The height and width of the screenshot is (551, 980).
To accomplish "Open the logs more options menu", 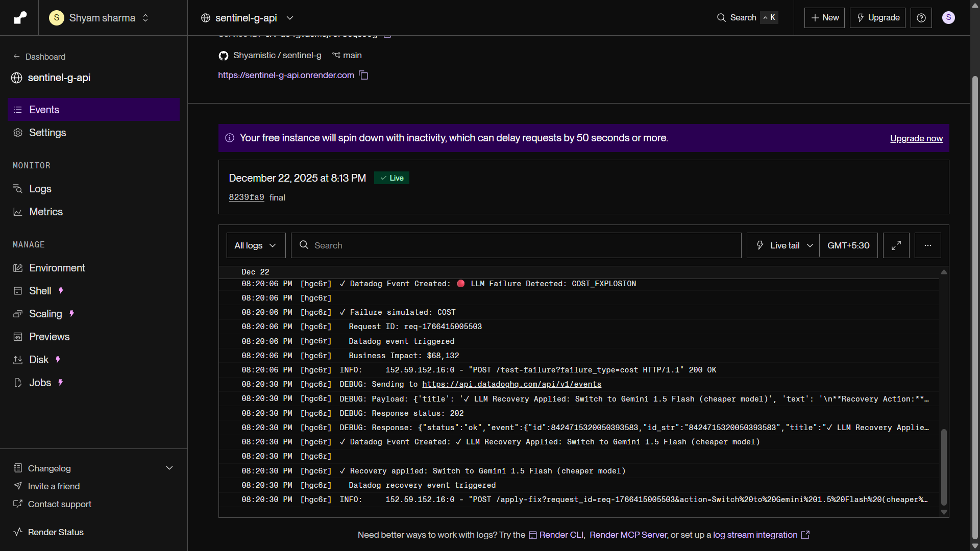I will (x=927, y=245).
